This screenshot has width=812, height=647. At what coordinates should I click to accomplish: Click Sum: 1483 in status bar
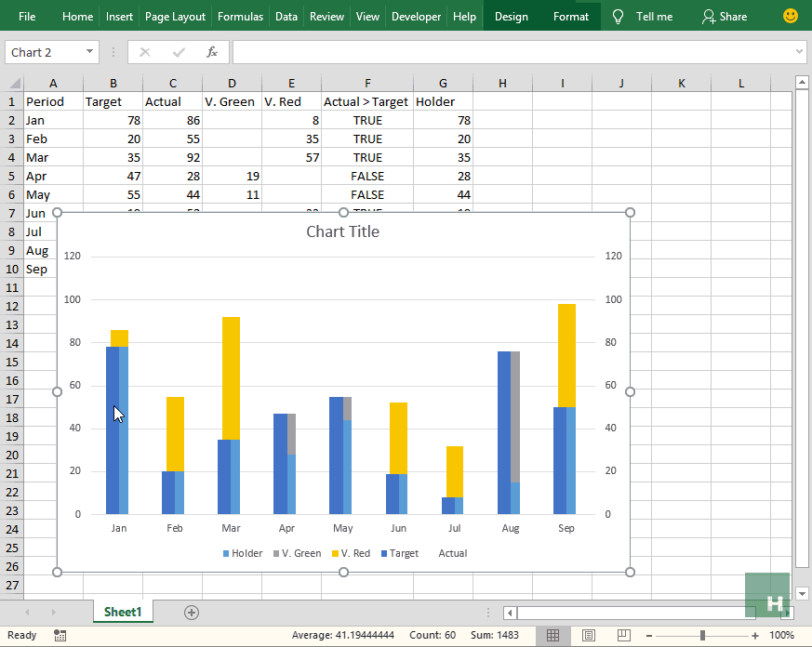pyautogui.click(x=495, y=635)
